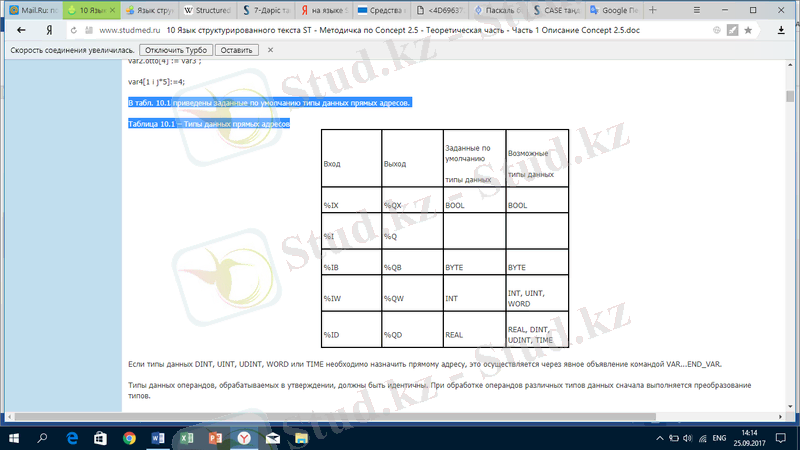The height and width of the screenshot is (450, 800).
Task: Open File Explorer from the taskbar
Action: pos(301,438)
